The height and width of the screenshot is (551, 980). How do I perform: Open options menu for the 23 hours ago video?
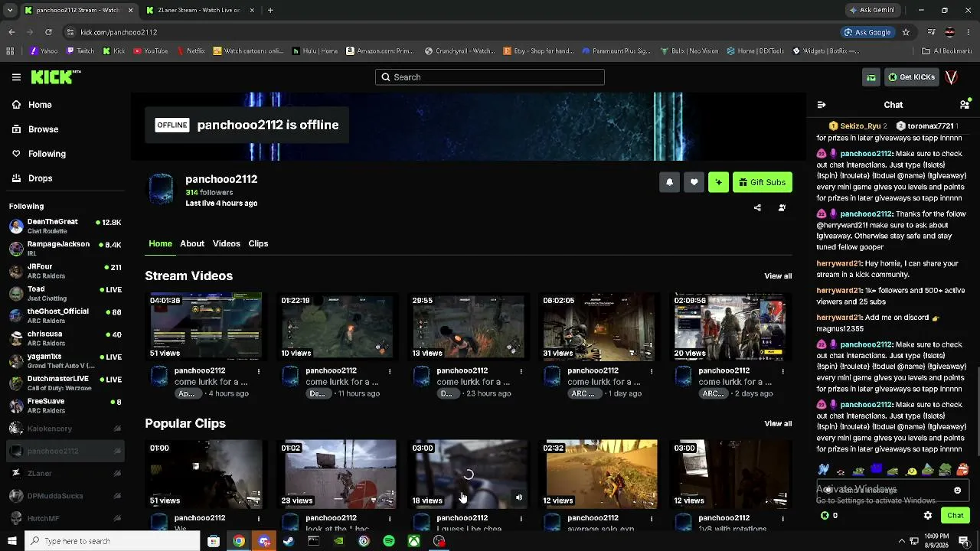tap(521, 371)
